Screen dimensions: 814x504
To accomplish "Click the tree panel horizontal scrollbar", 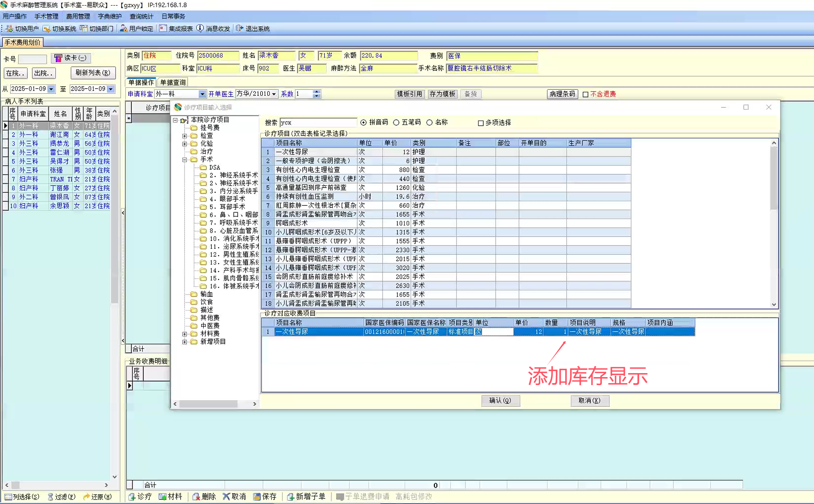I will pos(208,404).
